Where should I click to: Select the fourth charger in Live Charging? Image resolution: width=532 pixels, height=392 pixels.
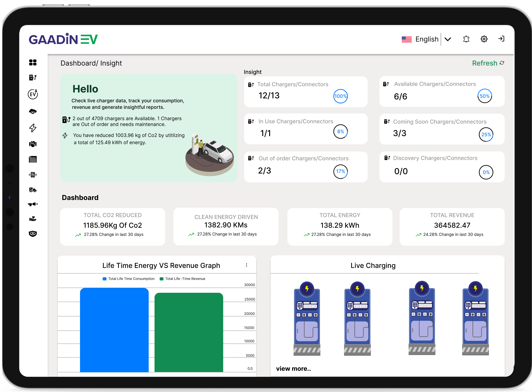point(475,318)
